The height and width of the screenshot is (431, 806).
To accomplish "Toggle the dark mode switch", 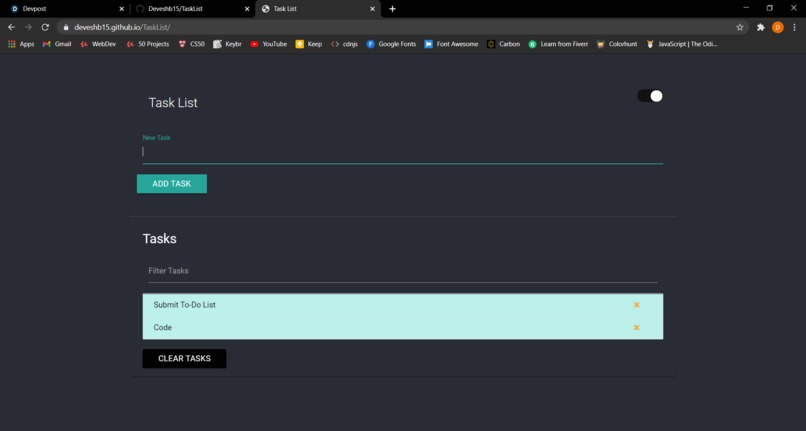I will (650, 96).
